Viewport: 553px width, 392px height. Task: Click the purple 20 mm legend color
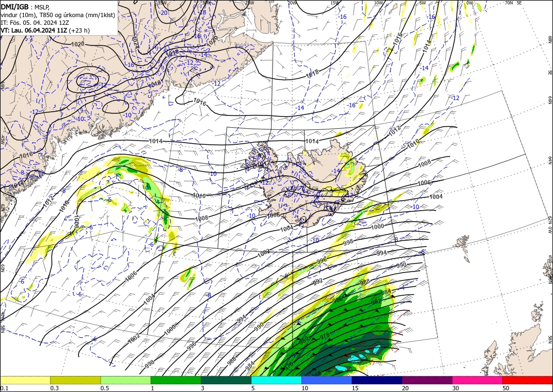(427, 380)
